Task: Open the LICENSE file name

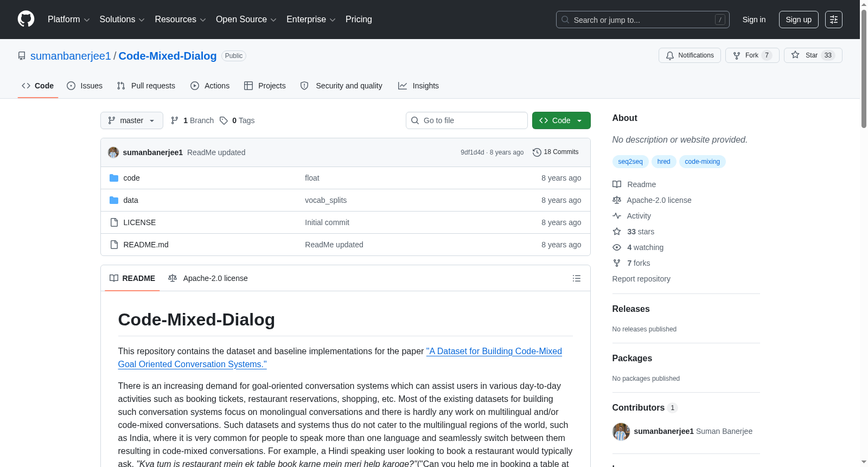Action: point(139,222)
